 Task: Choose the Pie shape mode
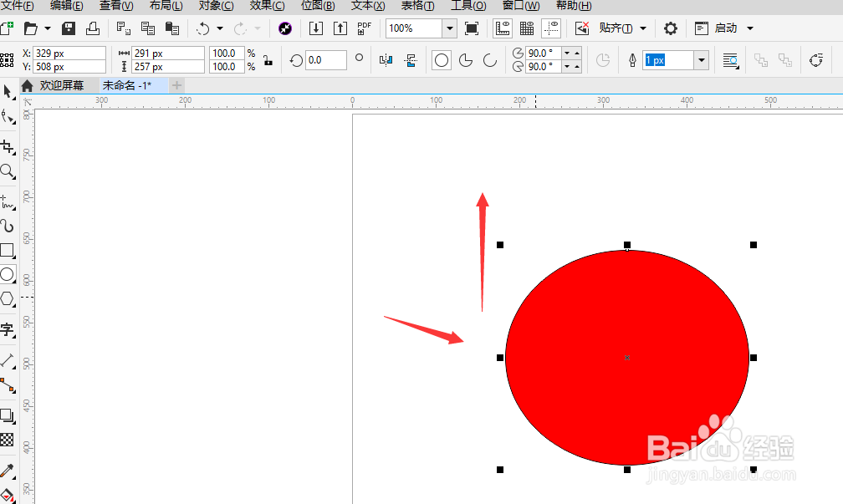pos(466,60)
